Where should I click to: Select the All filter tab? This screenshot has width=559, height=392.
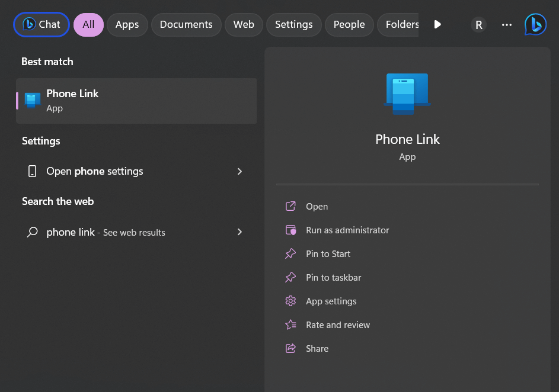tap(88, 24)
